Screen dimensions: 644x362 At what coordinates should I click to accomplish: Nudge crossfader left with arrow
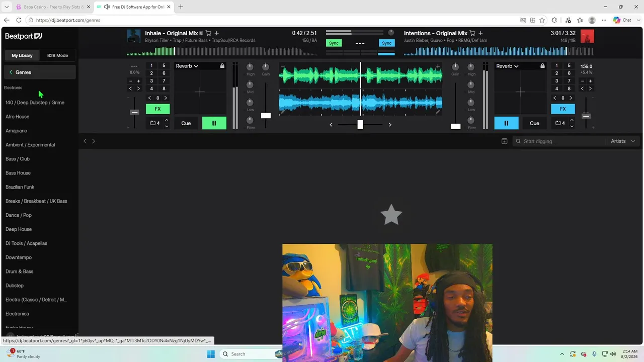(x=331, y=125)
